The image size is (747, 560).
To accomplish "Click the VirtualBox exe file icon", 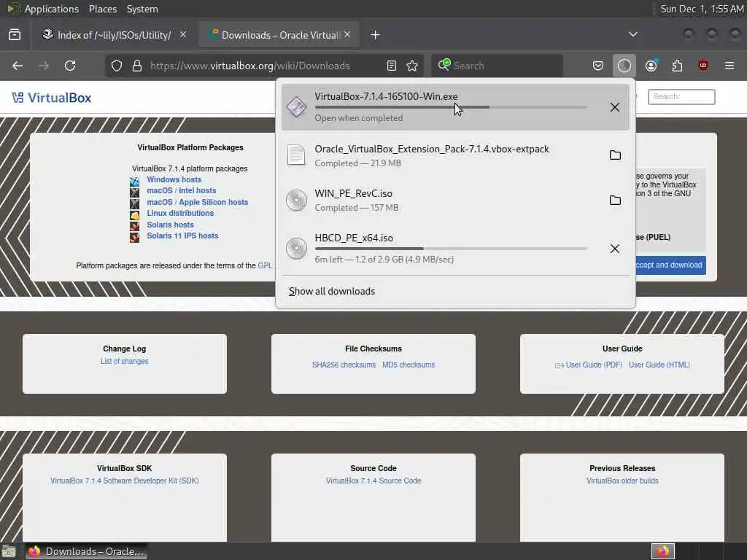I will coord(296,106).
